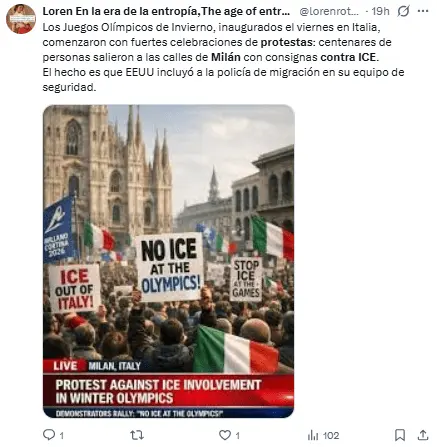Open the 19h post timestamp
Image resolution: width=437 pixels, height=447 pixels.
[380, 11]
